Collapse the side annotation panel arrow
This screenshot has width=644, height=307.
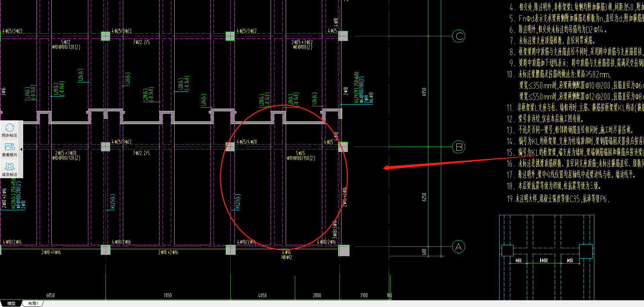(x=21, y=149)
